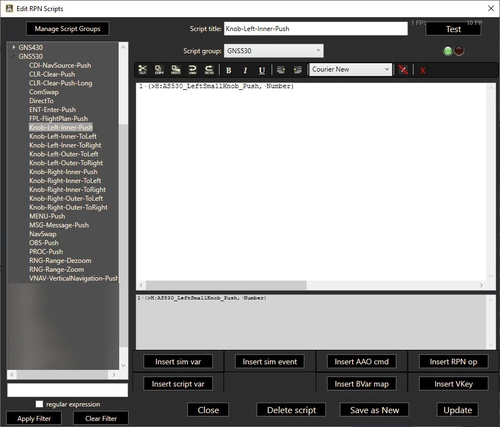500x427 pixels.
Task: Click Insert sim event button
Action: coord(270,362)
